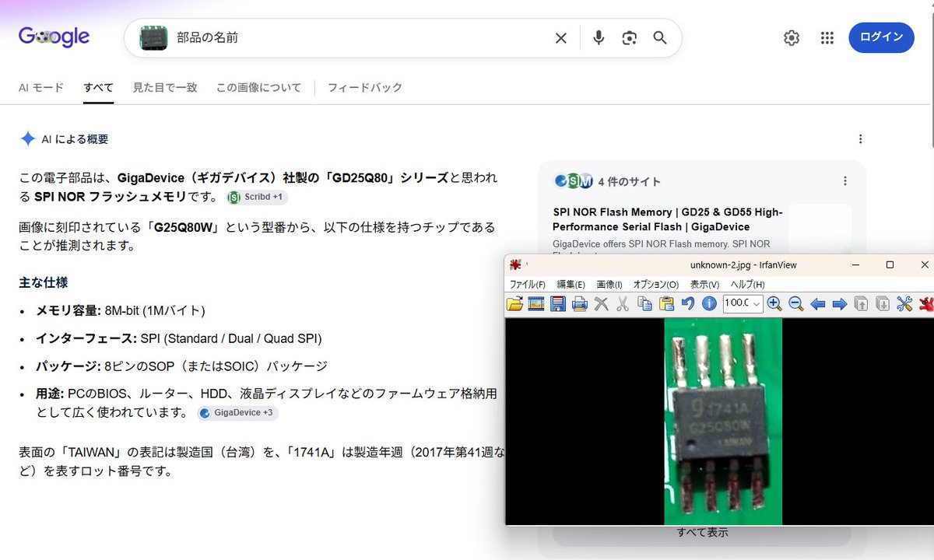Open 画像(I) menu in IrfanView
The width and height of the screenshot is (934, 560).
click(609, 285)
